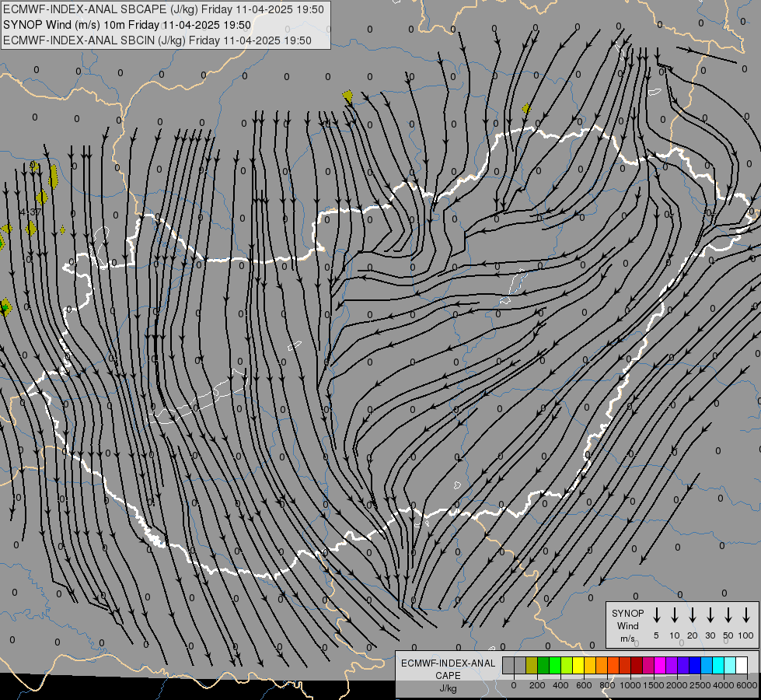Image resolution: width=761 pixels, height=700 pixels.
Task: Click the 50 m/s wind arrow in legend
Action: 728,615
